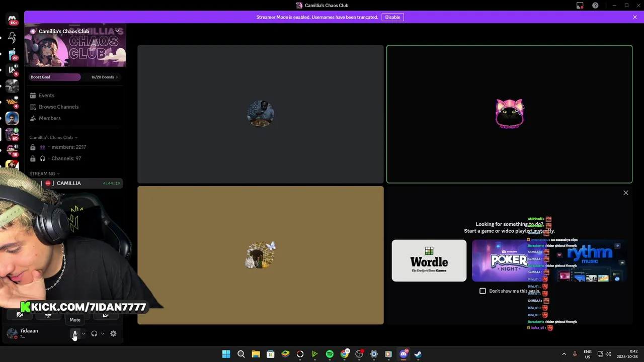The height and width of the screenshot is (362, 644).
Task: Dismiss the Streamer Mode banner
Action: (635, 17)
